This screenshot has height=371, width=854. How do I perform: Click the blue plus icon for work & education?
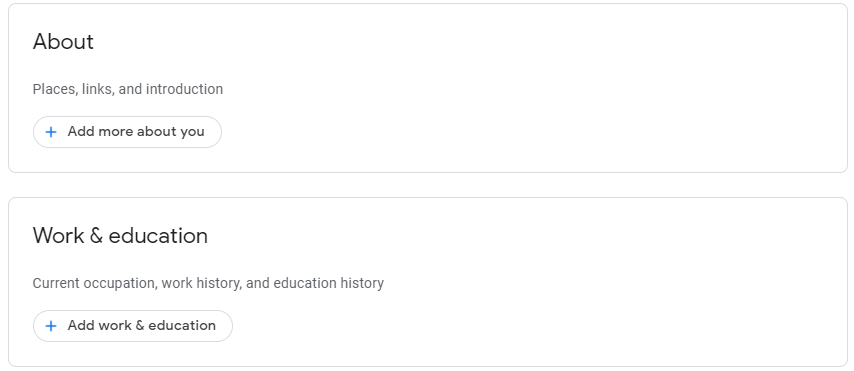(51, 326)
